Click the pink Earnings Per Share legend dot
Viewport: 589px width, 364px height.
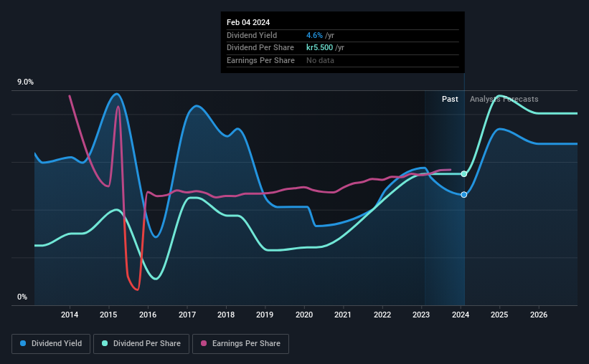204,343
